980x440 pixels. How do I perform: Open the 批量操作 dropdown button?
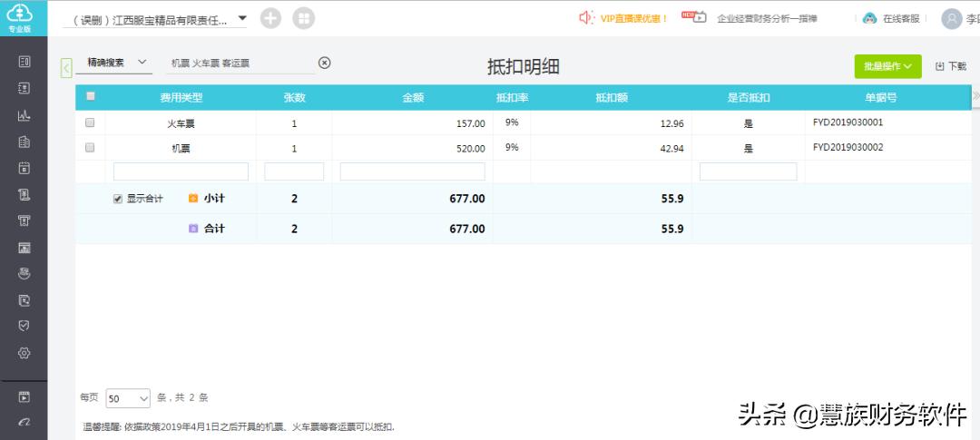point(887,66)
